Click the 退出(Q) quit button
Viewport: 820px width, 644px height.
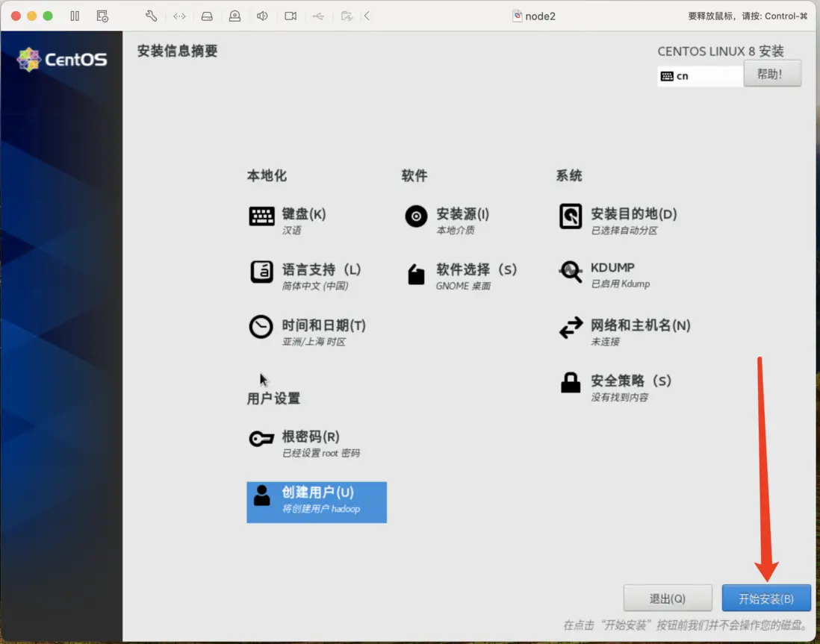(x=668, y=598)
